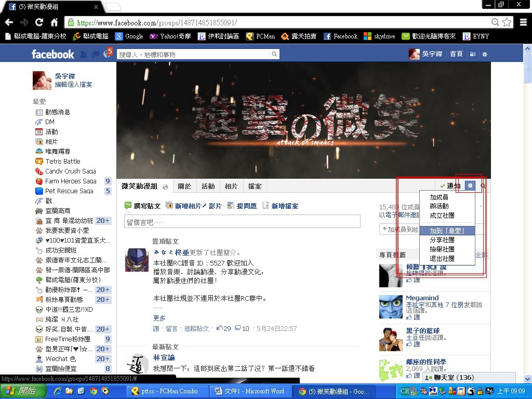Image resolution: width=532 pixels, height=399 pixels.
Task: Click the 留個言吧 post text box
Action: pos(242,222)
